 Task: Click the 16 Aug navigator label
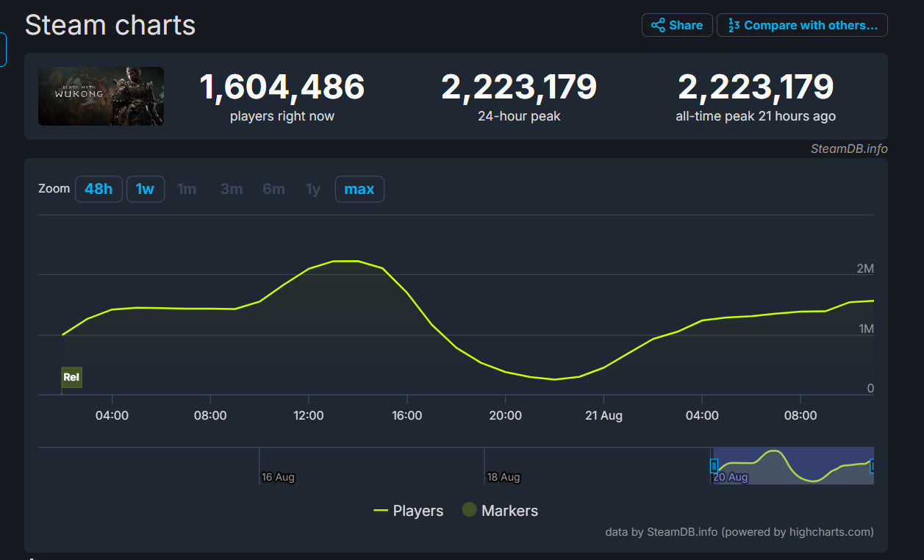(278, 477)
